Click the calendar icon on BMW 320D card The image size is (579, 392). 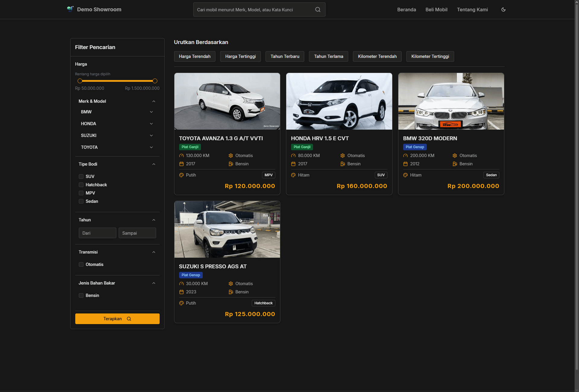click(x=405, y=164)
